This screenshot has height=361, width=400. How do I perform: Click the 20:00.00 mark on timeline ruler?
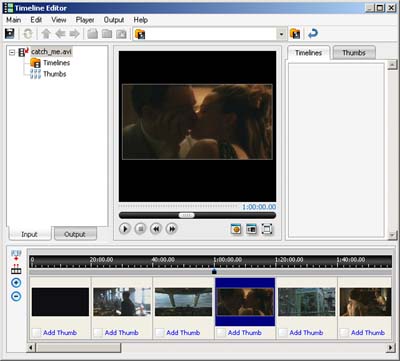click(101, 259)
